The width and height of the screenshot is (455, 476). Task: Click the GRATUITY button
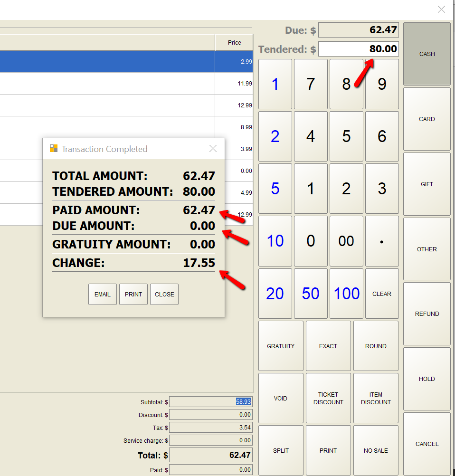coord(281,346)
